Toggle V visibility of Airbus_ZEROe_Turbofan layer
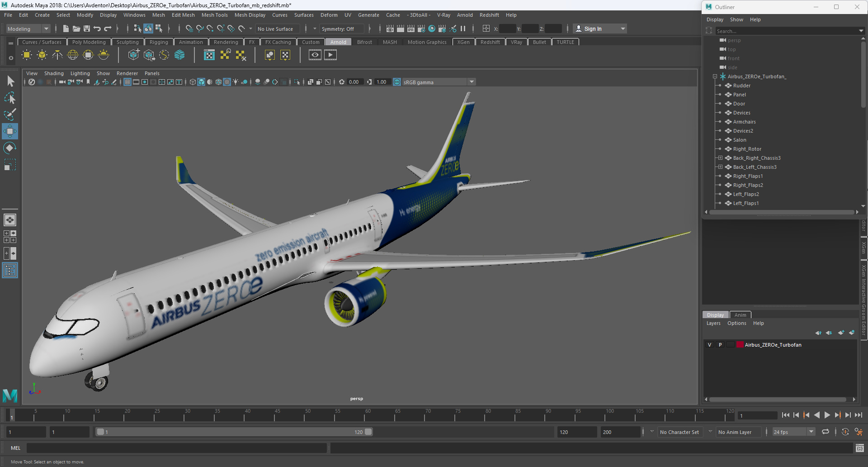Viewport: 868px width, 467px height. tap(709, 345)
